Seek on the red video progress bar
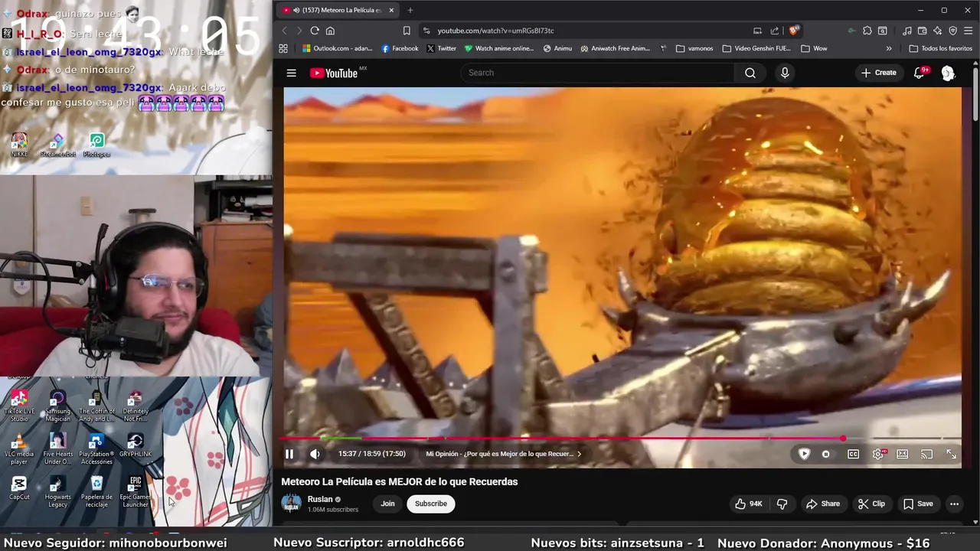The image size is (980, 551). point(621,439)
